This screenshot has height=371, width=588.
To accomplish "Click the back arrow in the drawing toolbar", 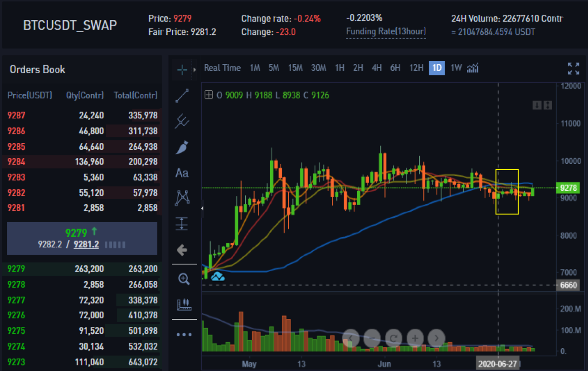I will (182, 250).
